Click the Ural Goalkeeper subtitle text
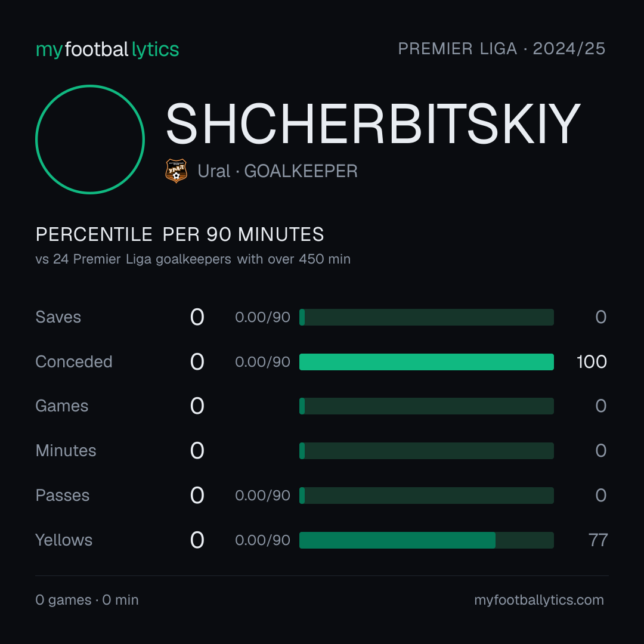The width and height of the screenshot is (644, 644). tap(278, 171)
